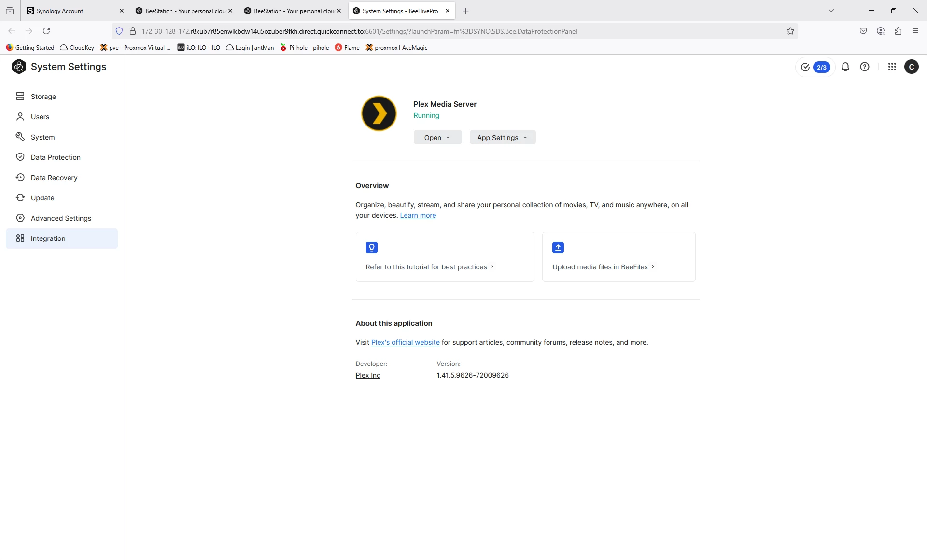Select the Integration sidebar item
The image size is (927, 560).
62,238
